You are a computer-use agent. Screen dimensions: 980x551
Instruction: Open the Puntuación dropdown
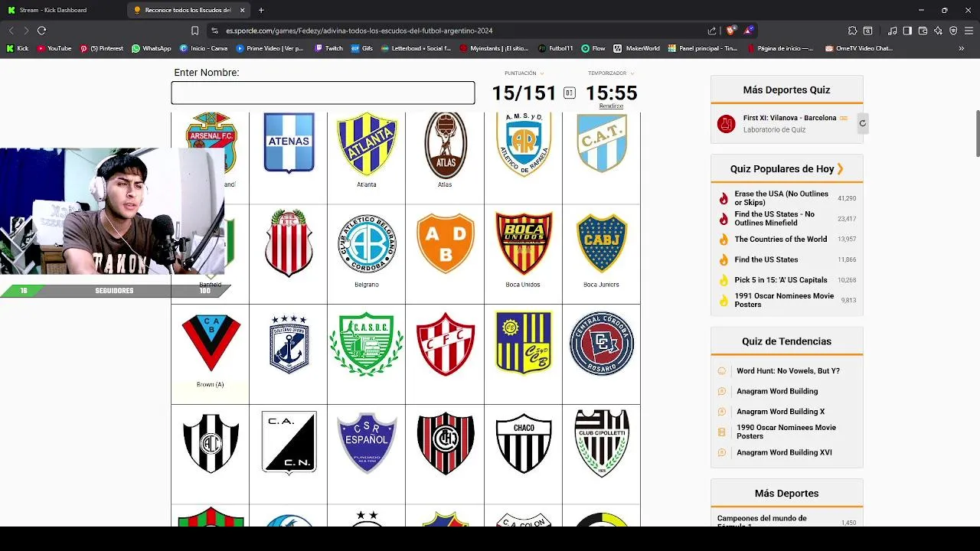[x=524, y=73]
